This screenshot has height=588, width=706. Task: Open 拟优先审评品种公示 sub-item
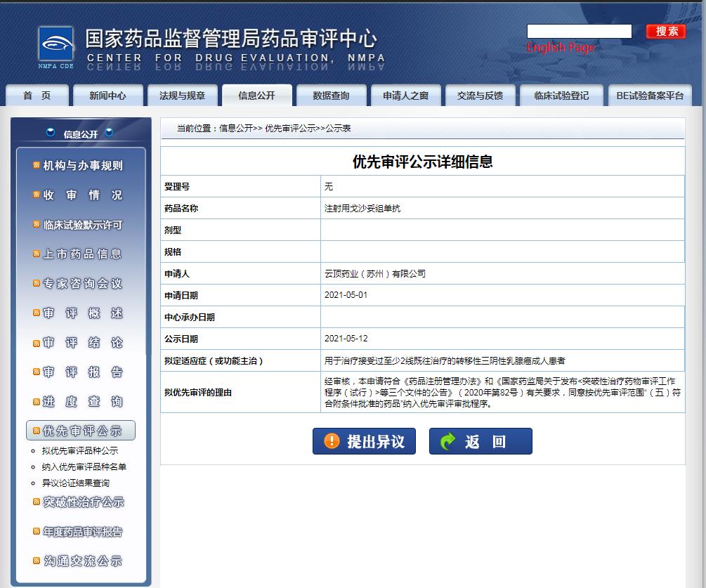point(79,451)
